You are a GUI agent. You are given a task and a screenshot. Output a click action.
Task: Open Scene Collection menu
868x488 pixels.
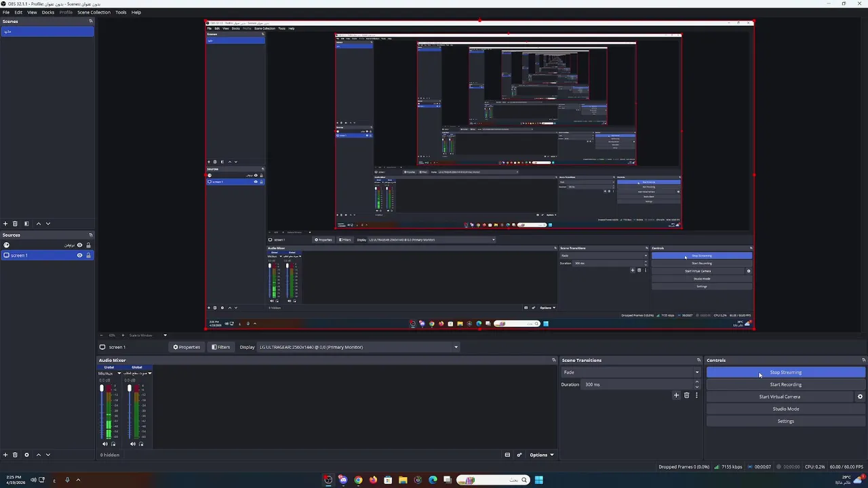point(94,12)
